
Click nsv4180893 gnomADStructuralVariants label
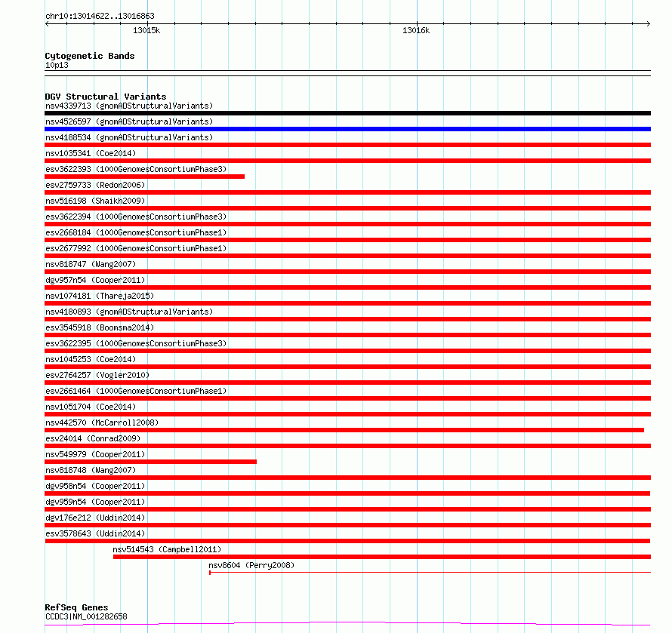[129, 312]
